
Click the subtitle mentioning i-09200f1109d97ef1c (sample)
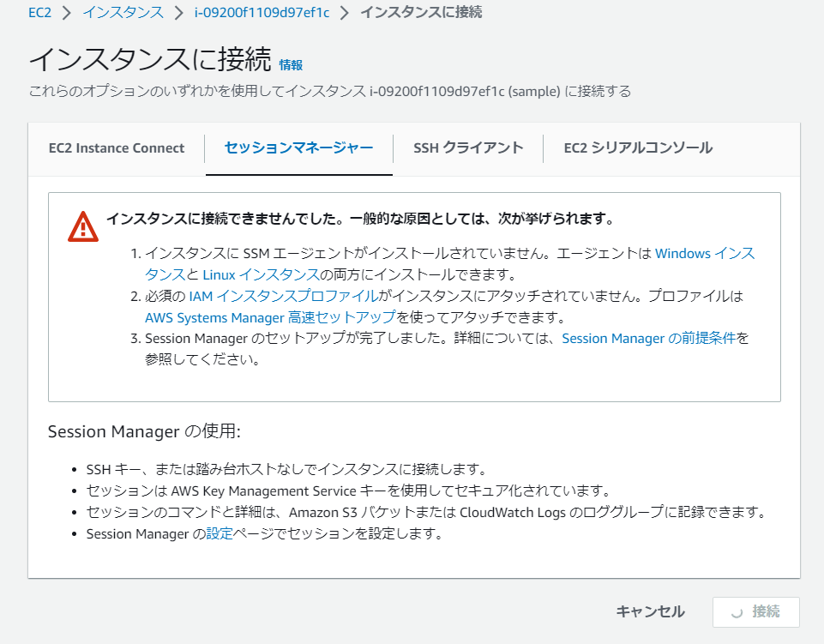(x=329, y=92)
